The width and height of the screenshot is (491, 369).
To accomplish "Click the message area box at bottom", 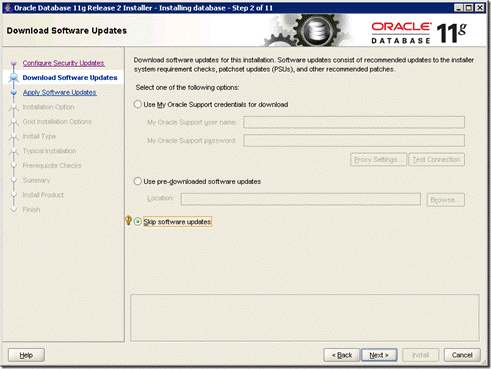I will pyautogui.click(x=305, y=318).
